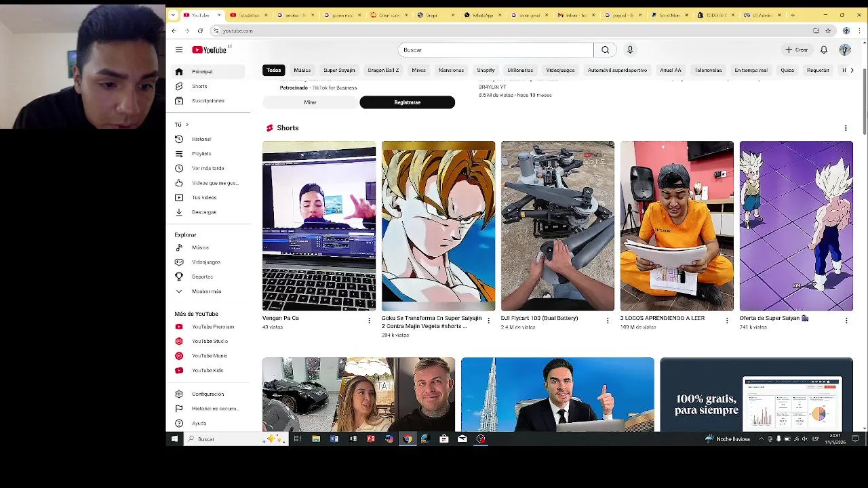Select the Videojuegos filter chip
The height and width of the screenshot is (488, 868).
tap(560, 70)
